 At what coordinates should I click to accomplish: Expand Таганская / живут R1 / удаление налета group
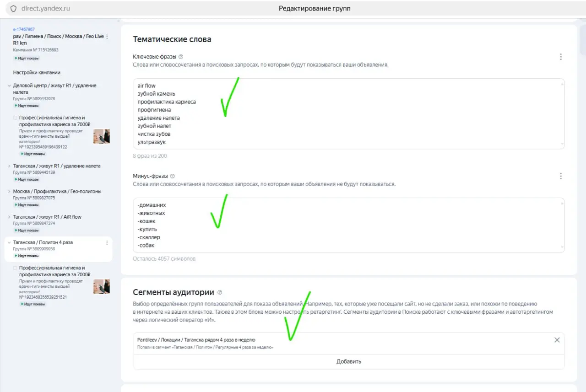coord(9,166)
